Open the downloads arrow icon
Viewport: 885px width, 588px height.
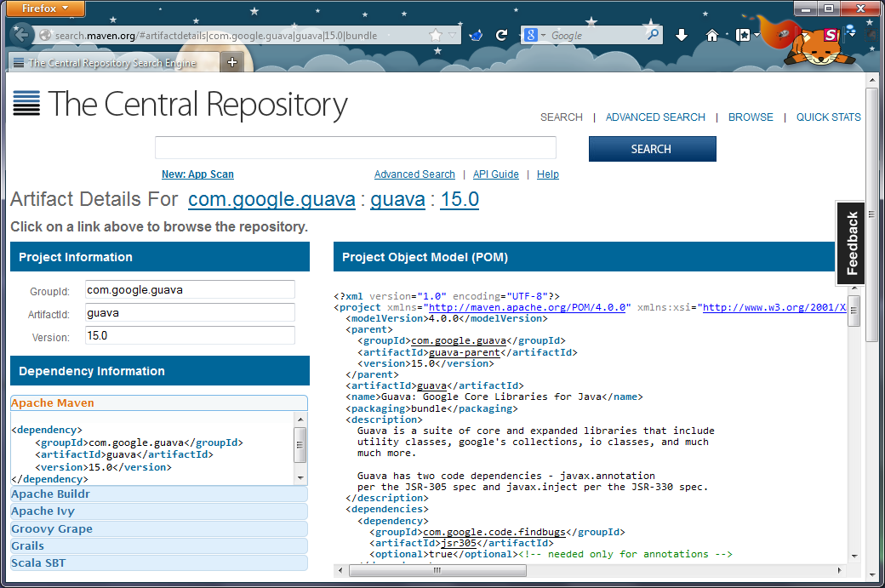[682, 36]
